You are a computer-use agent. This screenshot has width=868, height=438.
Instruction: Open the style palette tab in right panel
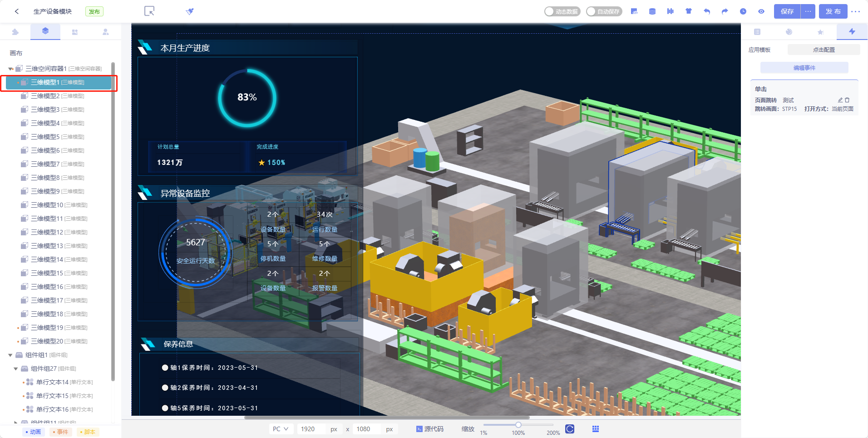click(x=789, y=32)
